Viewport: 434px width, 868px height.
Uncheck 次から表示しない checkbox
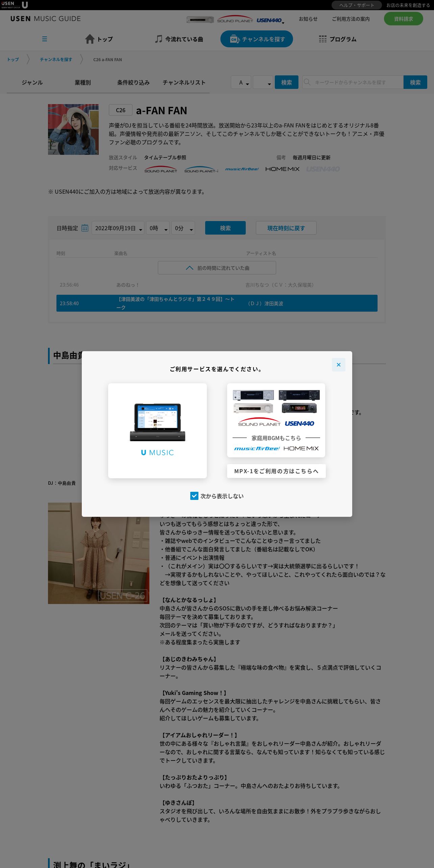[x=194, y=496]
